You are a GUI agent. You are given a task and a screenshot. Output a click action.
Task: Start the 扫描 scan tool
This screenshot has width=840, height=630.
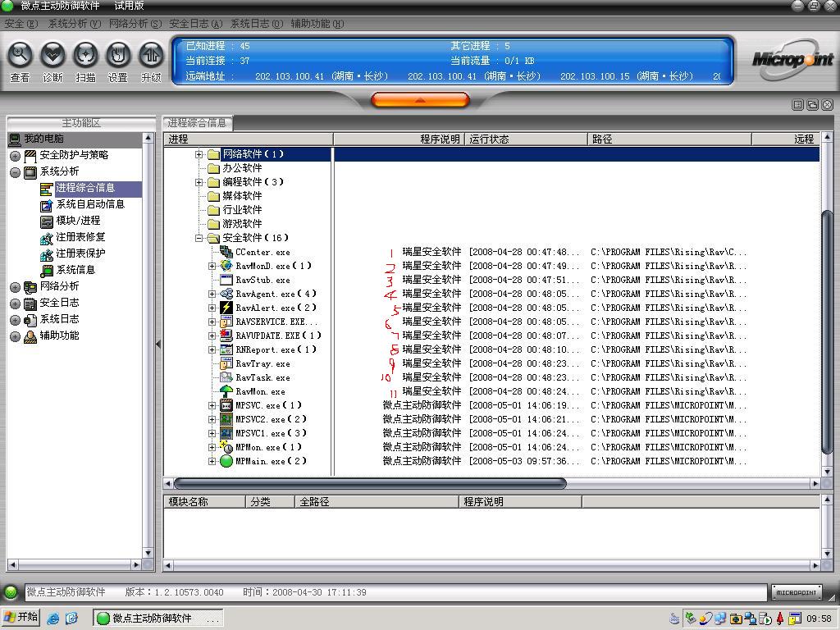[85, 55]
